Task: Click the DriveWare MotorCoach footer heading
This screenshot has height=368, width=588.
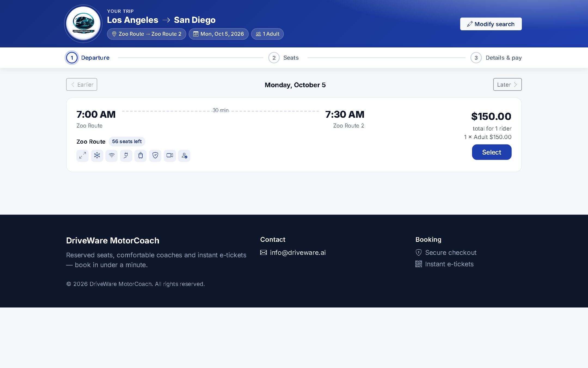Action: tap(113, 240)
